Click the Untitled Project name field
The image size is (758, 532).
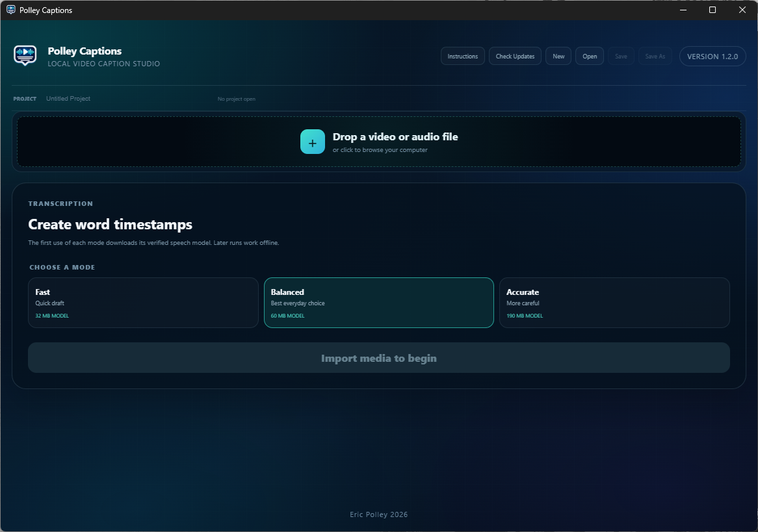pos(68,99)
